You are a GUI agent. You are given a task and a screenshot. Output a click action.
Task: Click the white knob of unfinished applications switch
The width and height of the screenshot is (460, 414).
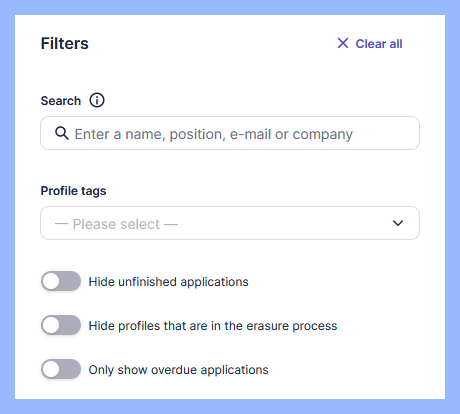51,281
